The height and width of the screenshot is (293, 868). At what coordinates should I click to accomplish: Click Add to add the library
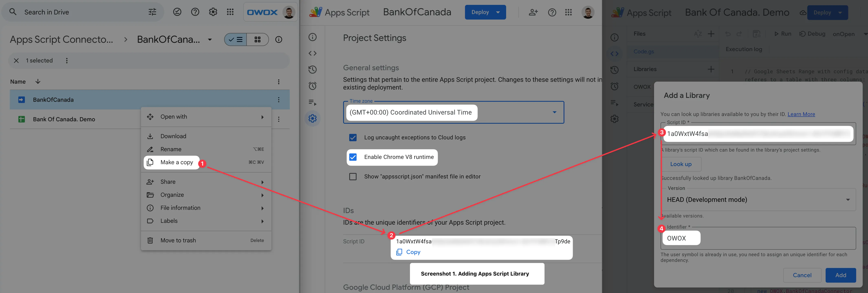point(840,275)
